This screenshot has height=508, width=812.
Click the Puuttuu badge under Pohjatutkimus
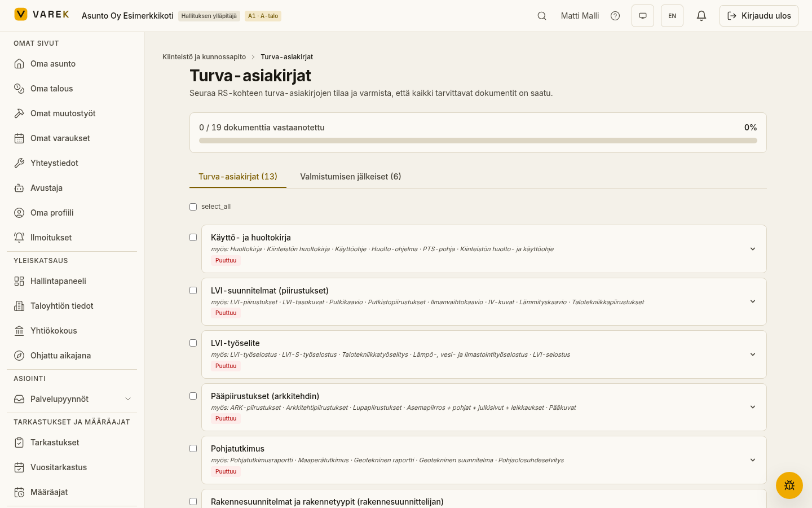[x=226, y=471]
